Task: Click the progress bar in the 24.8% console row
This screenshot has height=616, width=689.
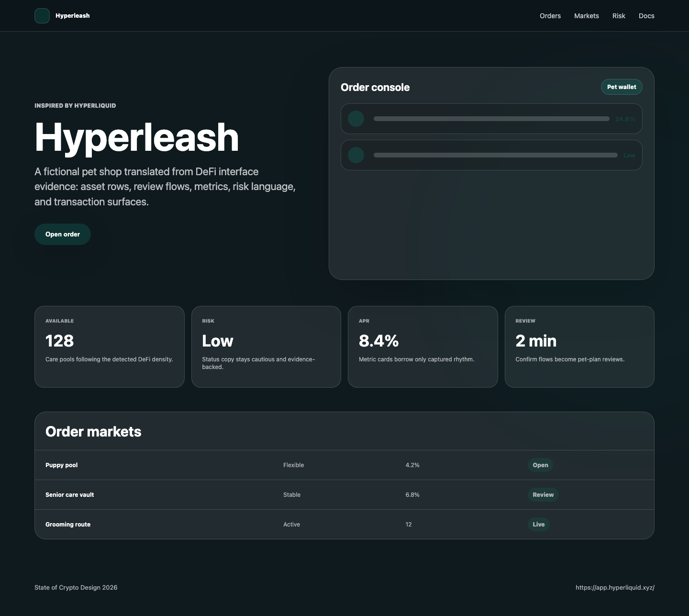Action: pos(491,119)
